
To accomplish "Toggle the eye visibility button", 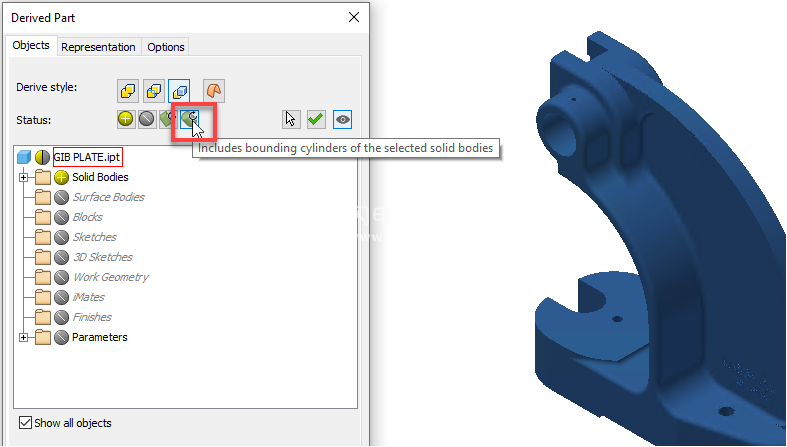I will coord(342,119).
